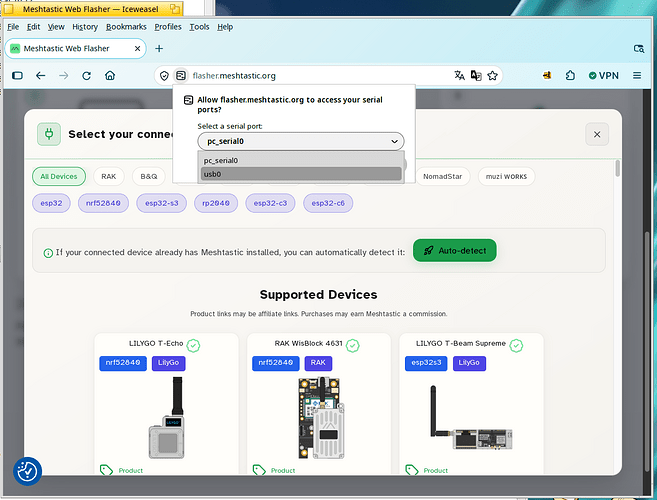657x500 pixels.
Task: Filter devices by rp2040 chip
Action: tap(216, 203)
